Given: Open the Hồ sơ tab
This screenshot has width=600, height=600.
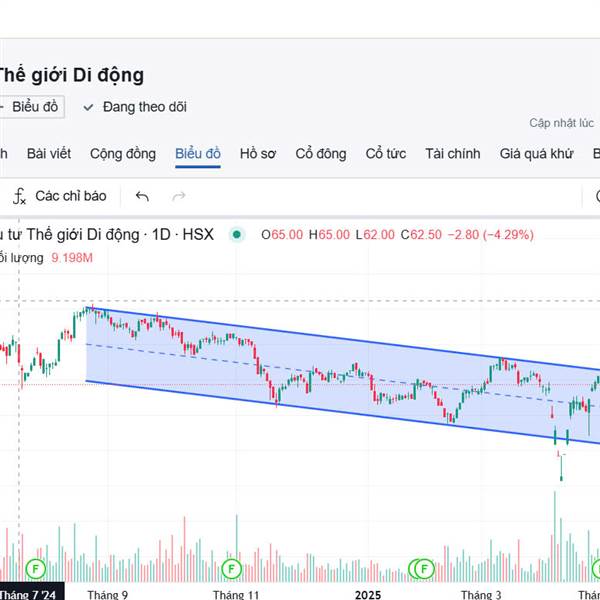Looking at the screenshot, I should pyautogui.click(x=258, y=154).
